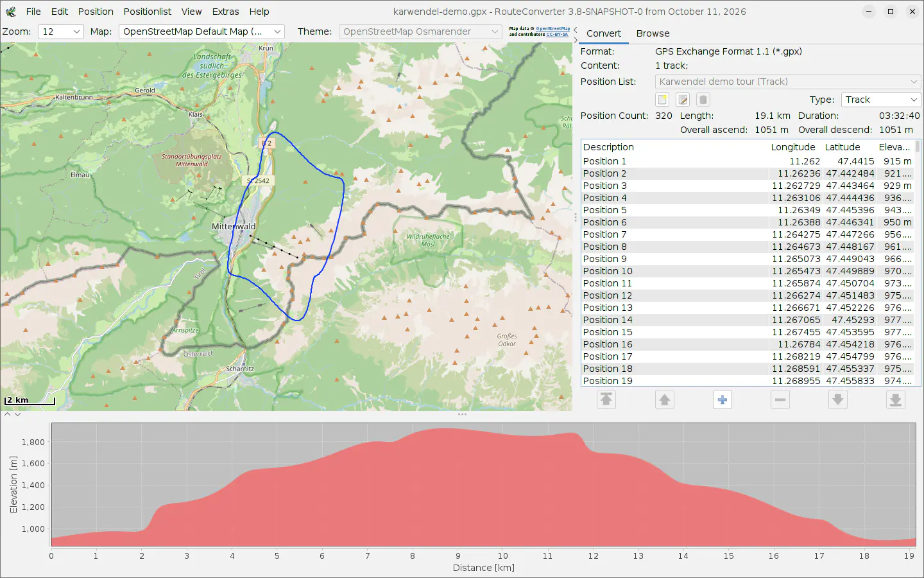The image size is (924, 578).
Task: Click the up arrow above the elevation profile
Action: 7,414
